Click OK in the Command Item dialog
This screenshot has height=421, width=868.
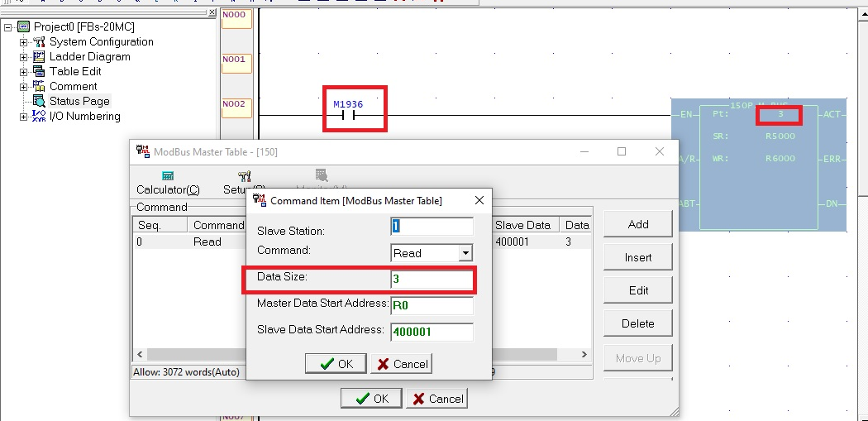click(x=336, y=364)
